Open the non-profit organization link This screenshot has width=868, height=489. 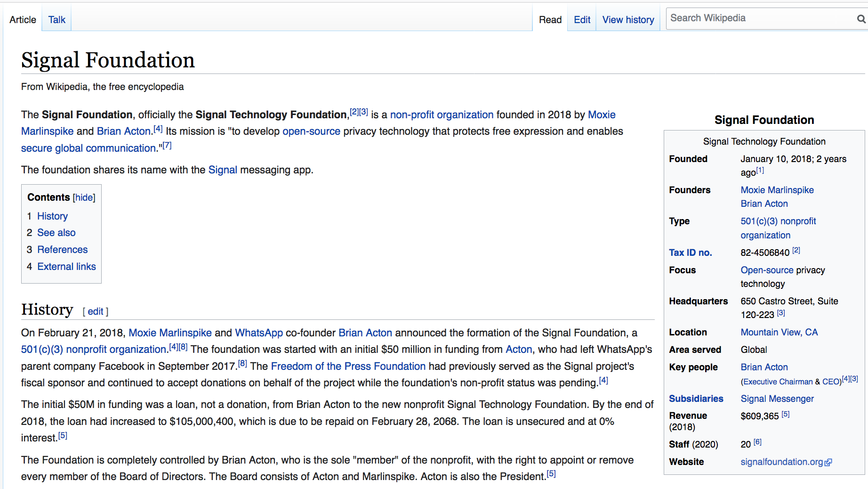click(442, 115)
